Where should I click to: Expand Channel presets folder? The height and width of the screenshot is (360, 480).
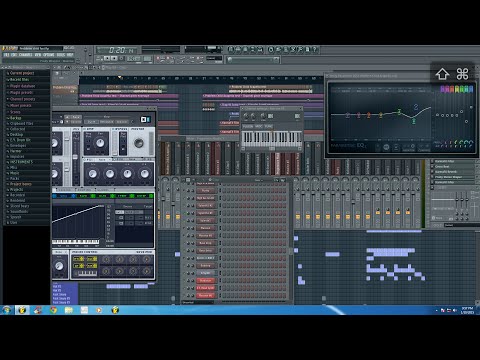(22, 99)
